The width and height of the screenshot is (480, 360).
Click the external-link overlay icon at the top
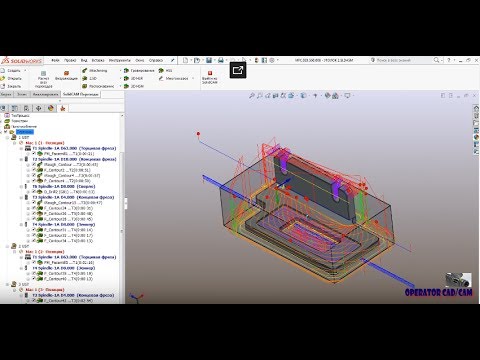[238, 70]
